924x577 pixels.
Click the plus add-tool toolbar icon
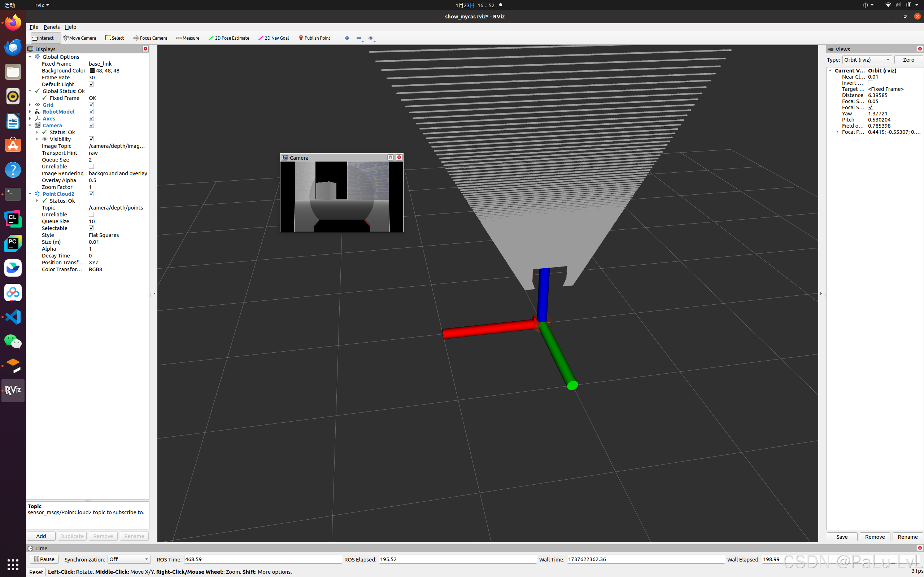[x=347, y=38]
